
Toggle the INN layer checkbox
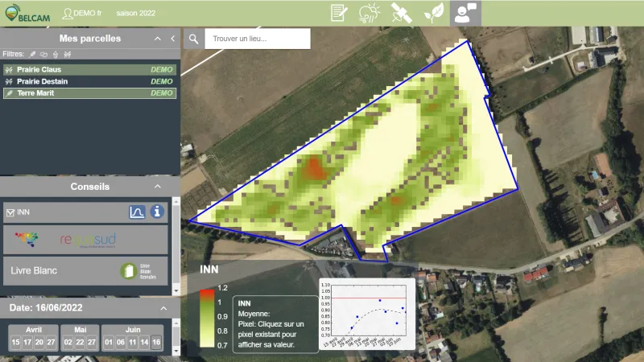pos(10,213)
